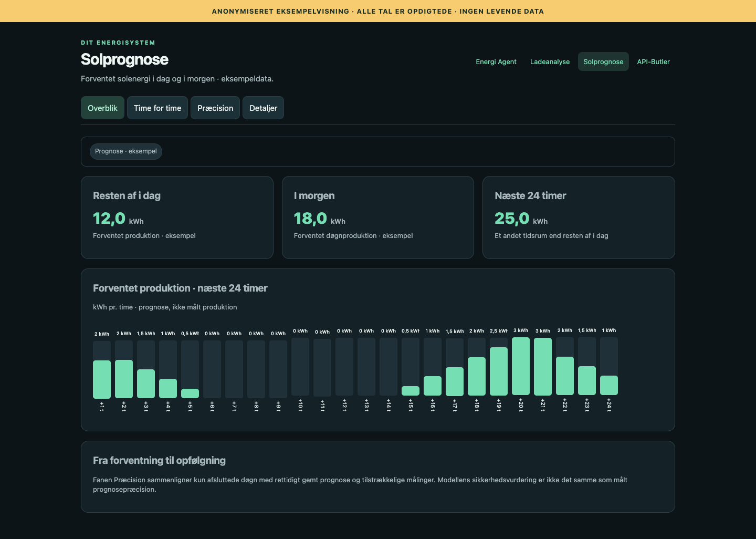The image size is (756, 539).
Task: Switch to the Overblik tab
Action: pyautogui.click(x=102, y=108)
